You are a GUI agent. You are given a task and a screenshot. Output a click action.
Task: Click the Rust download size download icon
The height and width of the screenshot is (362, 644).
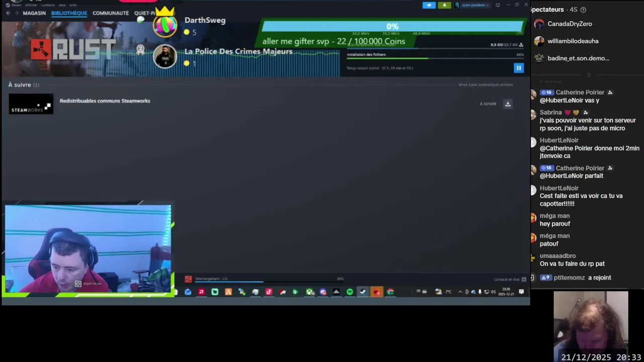coord(521,45)
